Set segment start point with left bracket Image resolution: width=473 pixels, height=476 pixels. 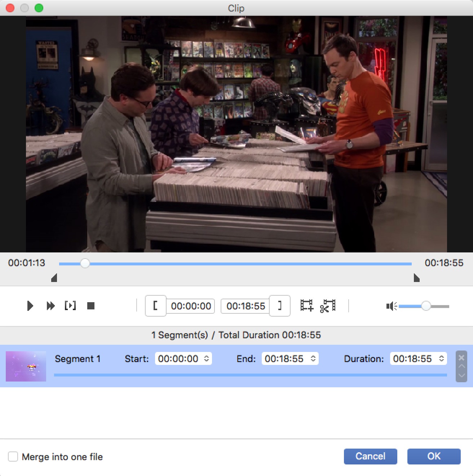point(155,306)
